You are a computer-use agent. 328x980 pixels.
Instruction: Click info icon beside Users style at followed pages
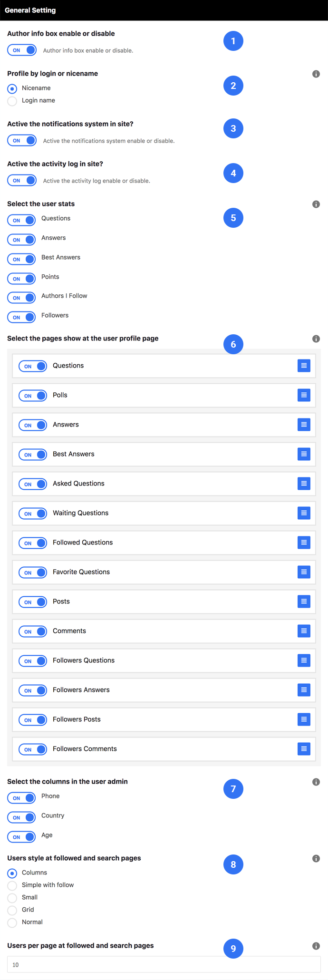(316, 858)
